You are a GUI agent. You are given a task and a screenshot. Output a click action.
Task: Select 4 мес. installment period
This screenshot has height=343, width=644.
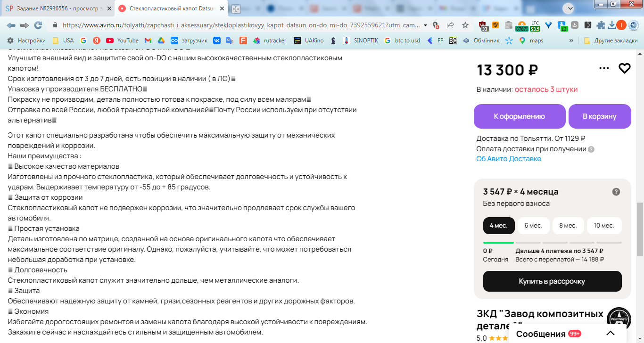click(x=499, y=226)
